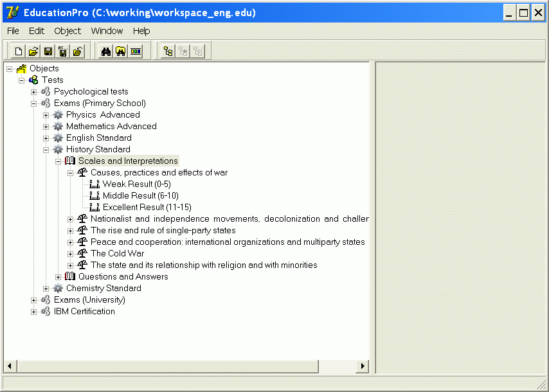Viewport: 549px width, 392px height.
Task: Select Mathematics Advanced exam
Action: pyautogui.click(x=111, y=127)
